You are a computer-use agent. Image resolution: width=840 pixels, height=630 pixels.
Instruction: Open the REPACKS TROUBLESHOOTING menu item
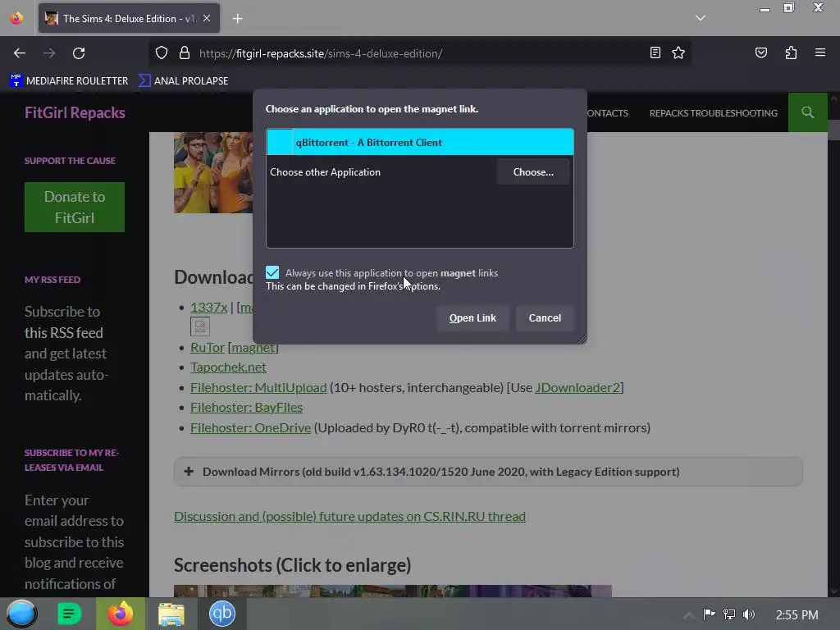[x=713, y=113]
